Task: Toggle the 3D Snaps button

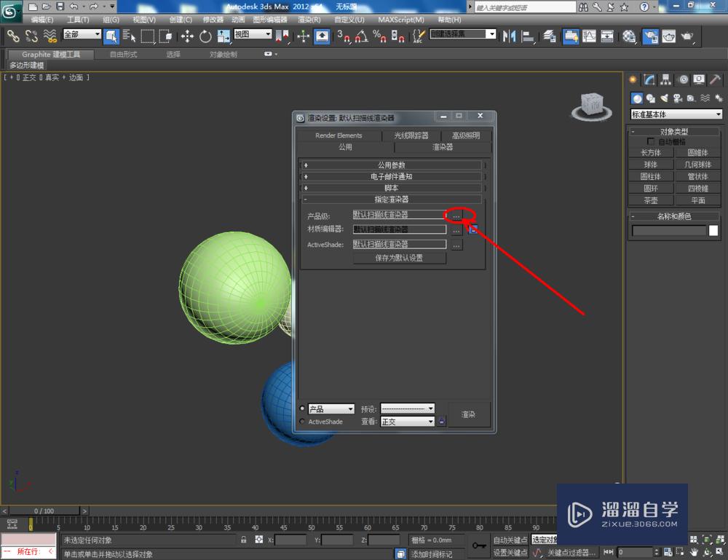Action: (x=344, y=36)
